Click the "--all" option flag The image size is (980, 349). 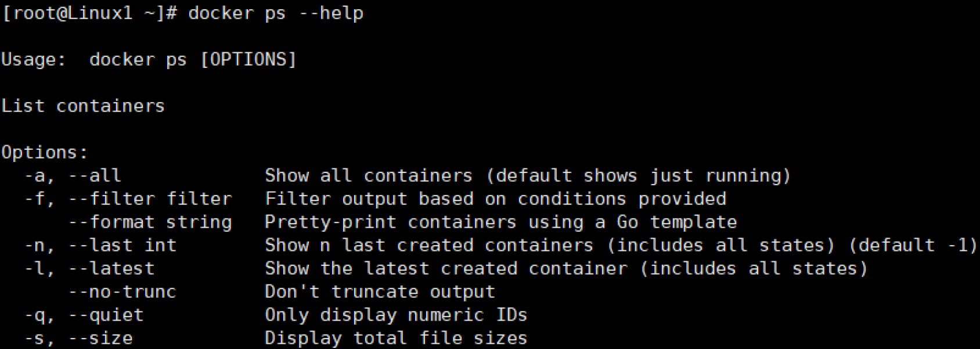click(x=95, y=176)
